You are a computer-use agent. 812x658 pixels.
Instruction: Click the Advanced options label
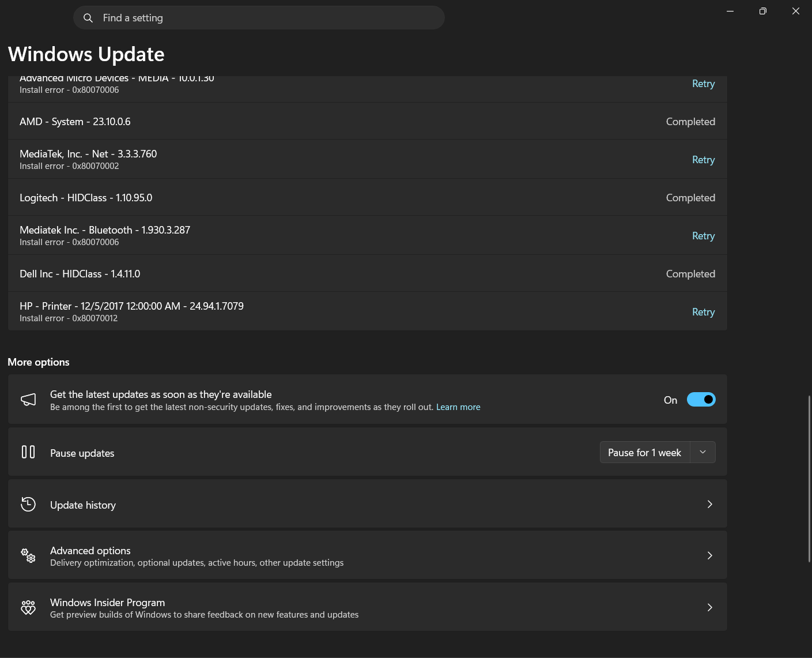90,551
